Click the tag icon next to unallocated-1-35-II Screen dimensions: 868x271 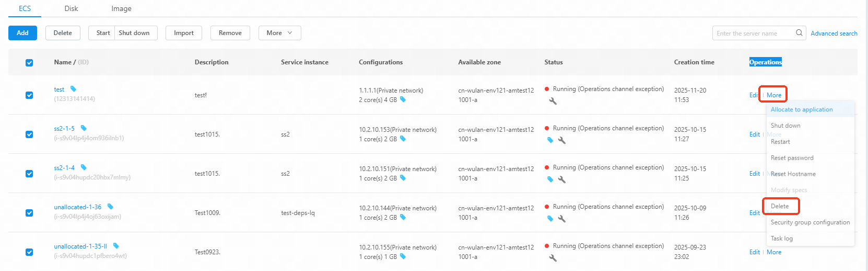click(x=116, y=246)
